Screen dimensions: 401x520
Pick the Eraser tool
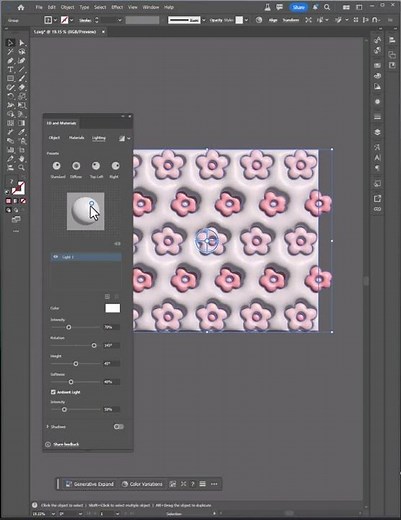click(22, 88)
